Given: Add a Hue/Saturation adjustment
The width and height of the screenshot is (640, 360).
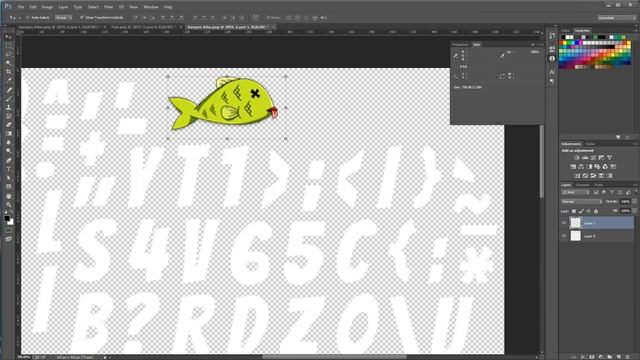Looking at the screenshot, I should coord(573,167).
